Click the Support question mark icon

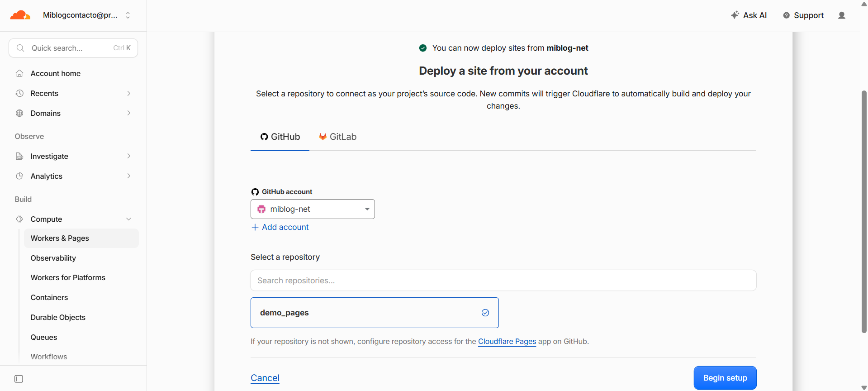pyautogui.click(x=787, y=15)
